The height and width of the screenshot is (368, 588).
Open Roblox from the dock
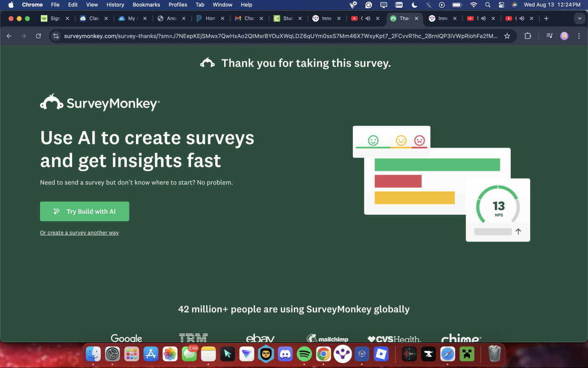click(381, 354)
